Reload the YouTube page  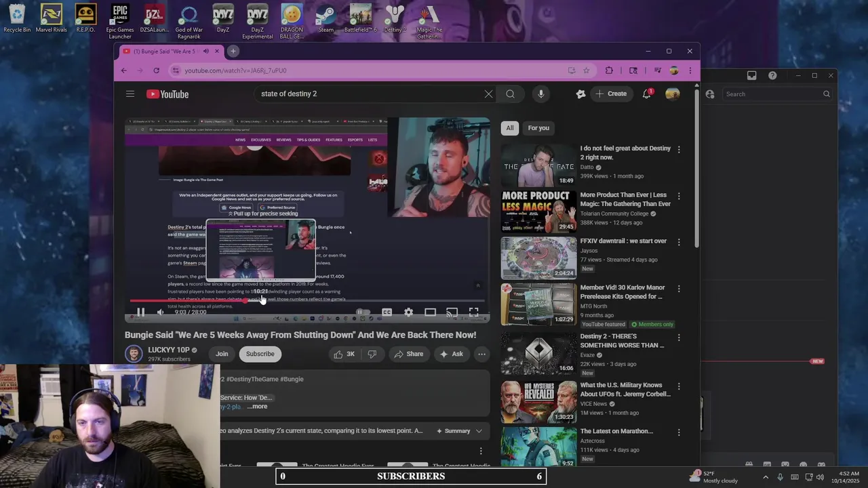click(x=156, y=70)
